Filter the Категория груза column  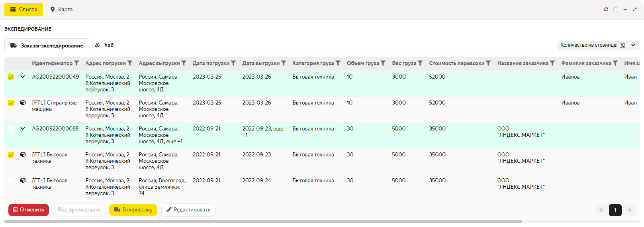point(338,63)
